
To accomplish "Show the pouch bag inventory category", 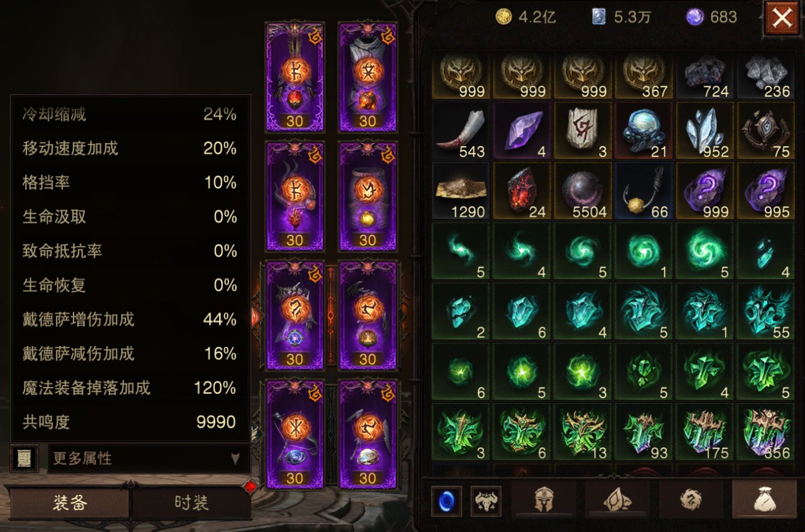I will tap(764, 500).
